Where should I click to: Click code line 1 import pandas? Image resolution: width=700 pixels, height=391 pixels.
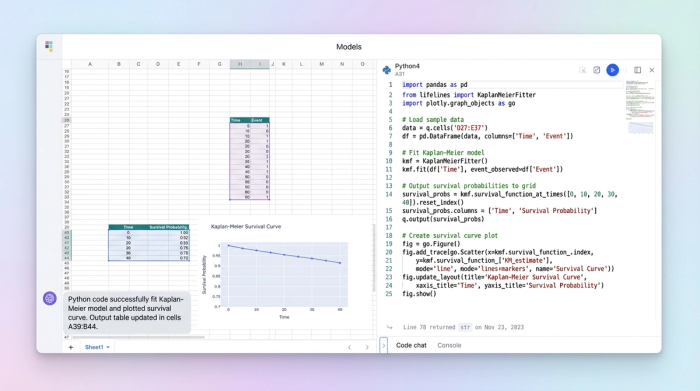tap(435, 85)
